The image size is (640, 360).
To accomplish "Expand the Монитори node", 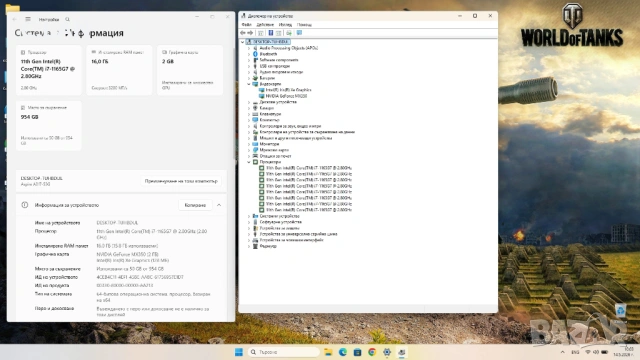I will (249, 144).
